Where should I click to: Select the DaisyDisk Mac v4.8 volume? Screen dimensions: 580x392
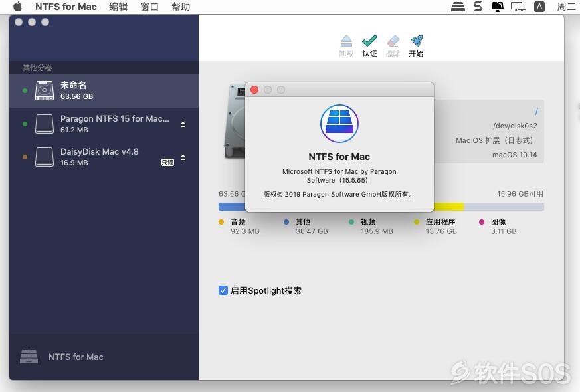click(x=104, y=157)
